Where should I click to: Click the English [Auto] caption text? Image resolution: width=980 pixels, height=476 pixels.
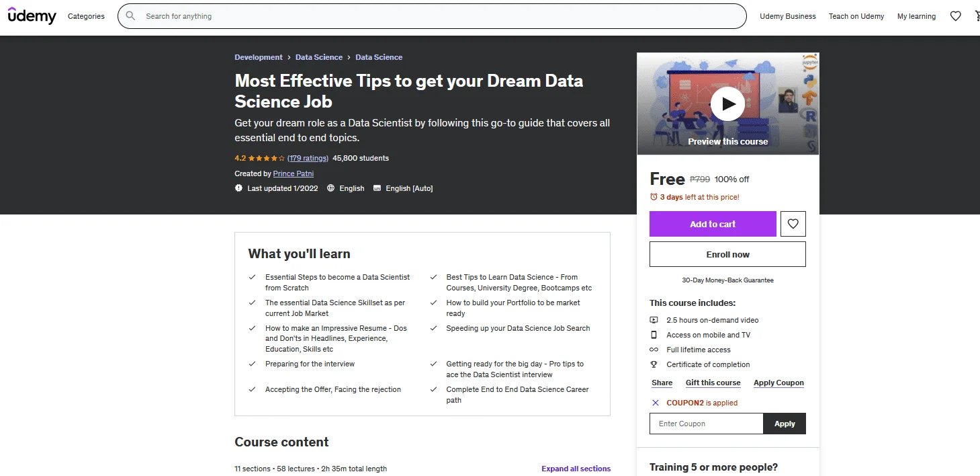tap(409, 188)
